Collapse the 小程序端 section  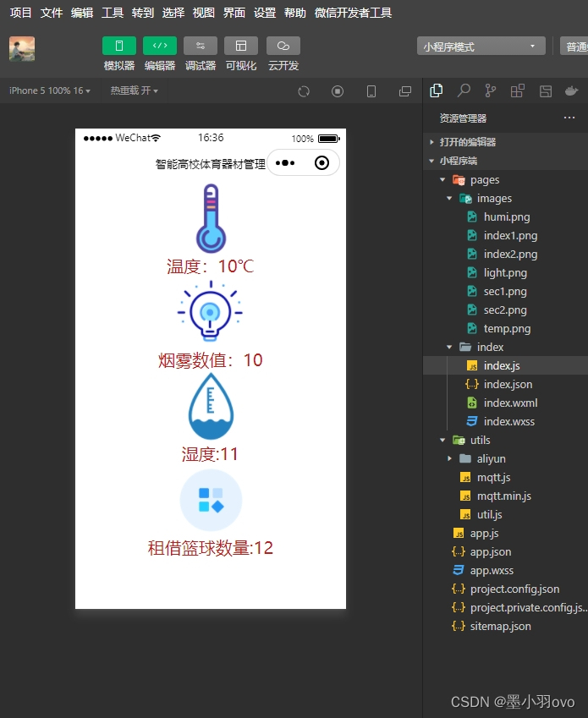[506, 161]
